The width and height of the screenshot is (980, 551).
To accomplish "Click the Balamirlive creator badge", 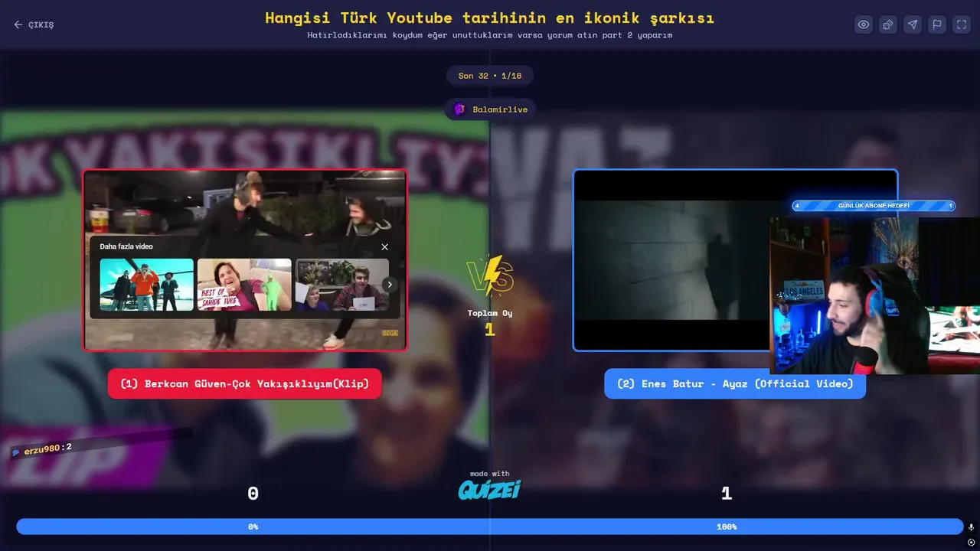I will click(x=490, y=109).
